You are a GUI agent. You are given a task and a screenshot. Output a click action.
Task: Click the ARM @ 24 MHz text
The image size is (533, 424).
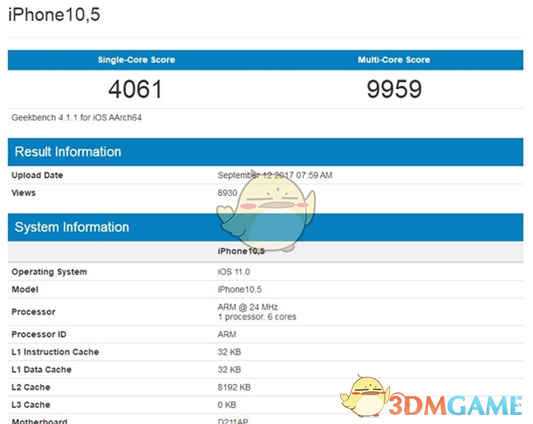point(248,307)
